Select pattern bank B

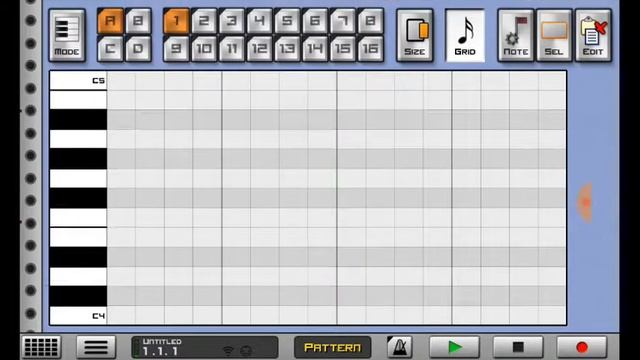coord(138,21)
